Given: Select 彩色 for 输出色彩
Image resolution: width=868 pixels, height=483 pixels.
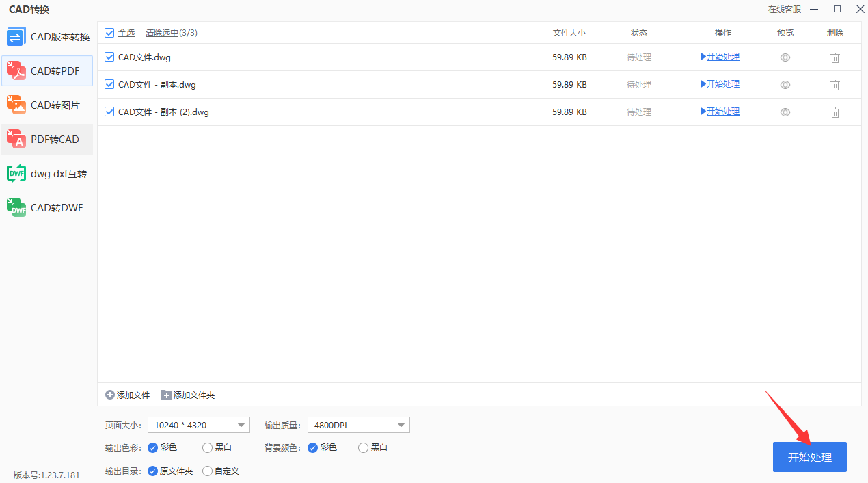Looking at the screenshot, I should [162, 447].
